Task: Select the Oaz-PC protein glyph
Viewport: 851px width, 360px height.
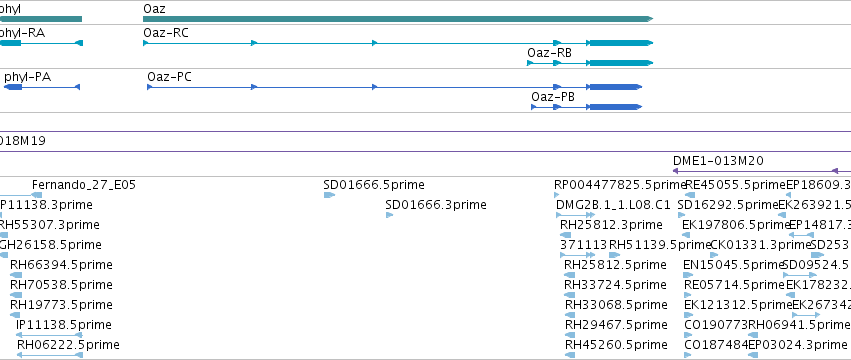Action: 395,87
